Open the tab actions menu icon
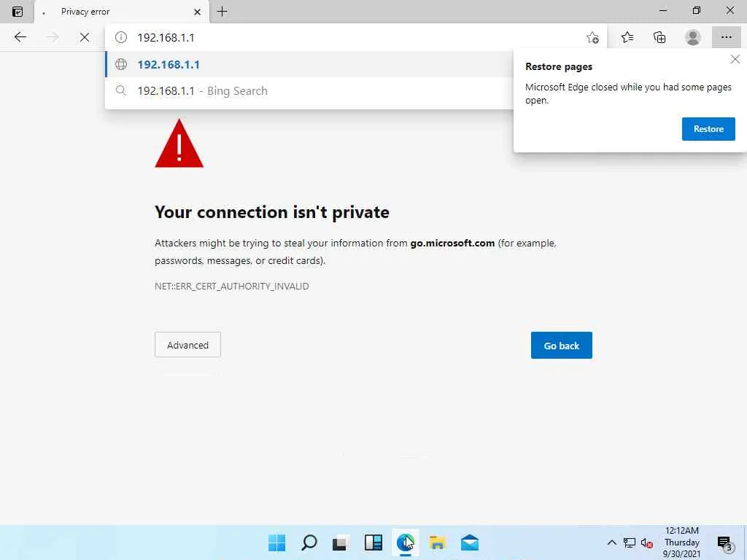The height and width of the screenshot is (560, 747). click(18, 12)
